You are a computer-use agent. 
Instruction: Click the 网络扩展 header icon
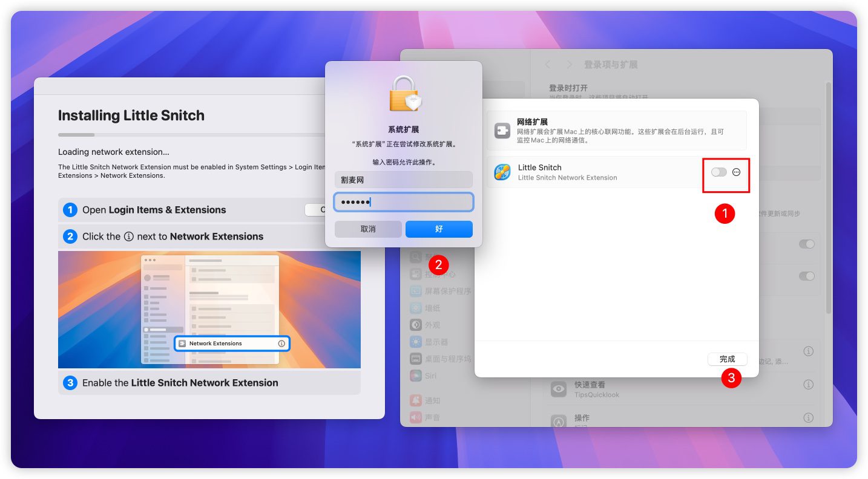click(x=502, y=131)
